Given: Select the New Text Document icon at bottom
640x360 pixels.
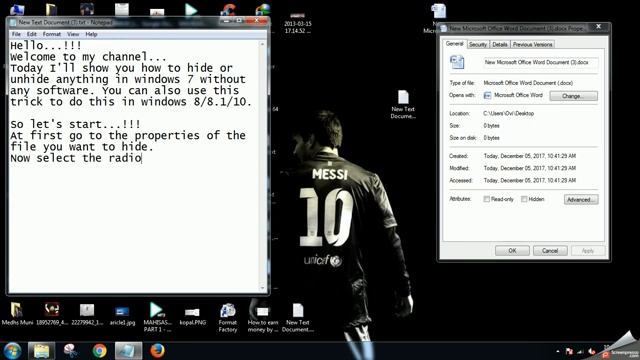Looking at the screenshot, I should pyautogui.click(x=298, y=318).
